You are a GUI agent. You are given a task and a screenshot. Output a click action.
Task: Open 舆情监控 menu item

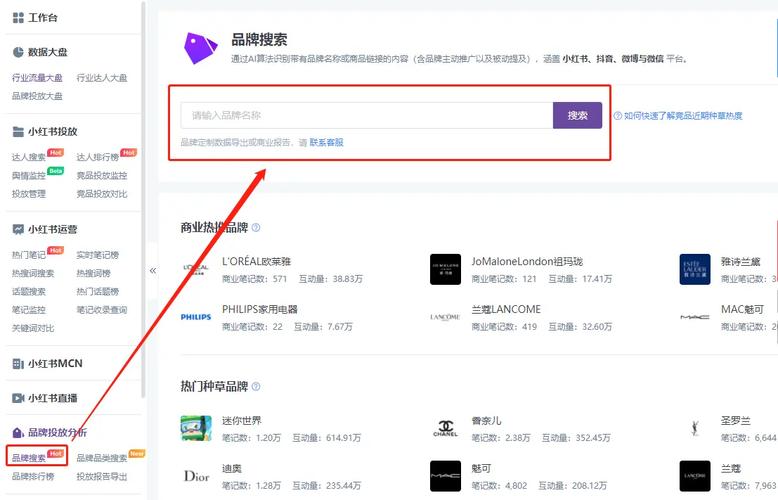pyautogui.click(x=29, y=176)
